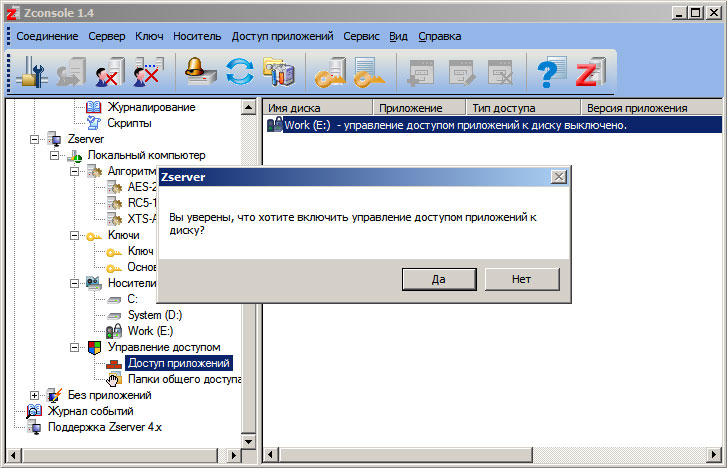This screenshot has height=468, width=727.
Task: Collapse the Ключи node
Action: pyautogui.click(x=74, y=235)
